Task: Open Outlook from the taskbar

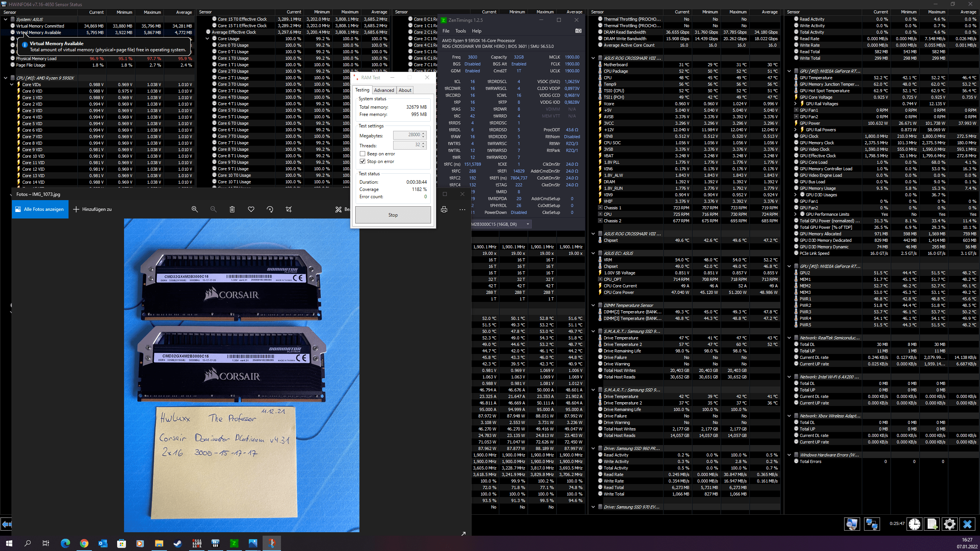Action: (103, 543)
